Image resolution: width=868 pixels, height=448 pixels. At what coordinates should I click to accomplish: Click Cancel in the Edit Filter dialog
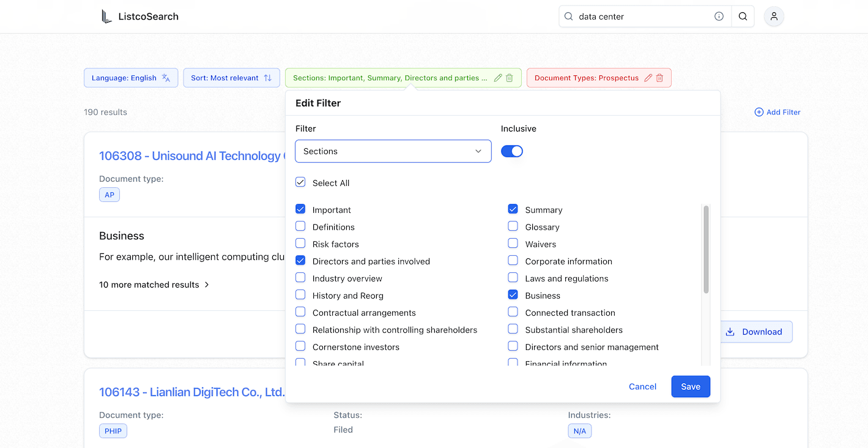point(643,387)
